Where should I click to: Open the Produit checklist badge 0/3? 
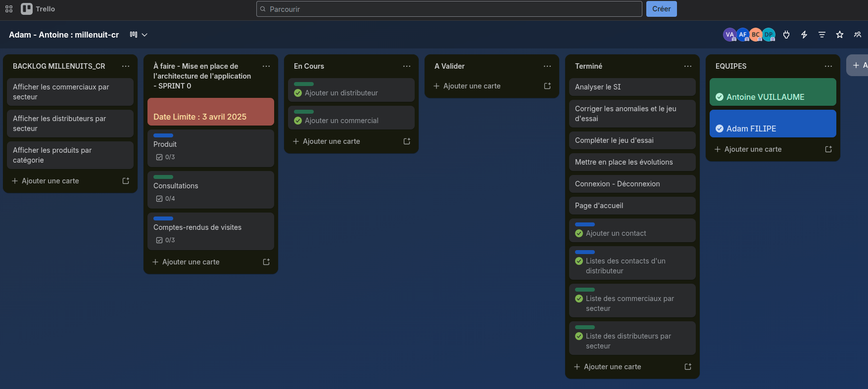click(166, 157)
